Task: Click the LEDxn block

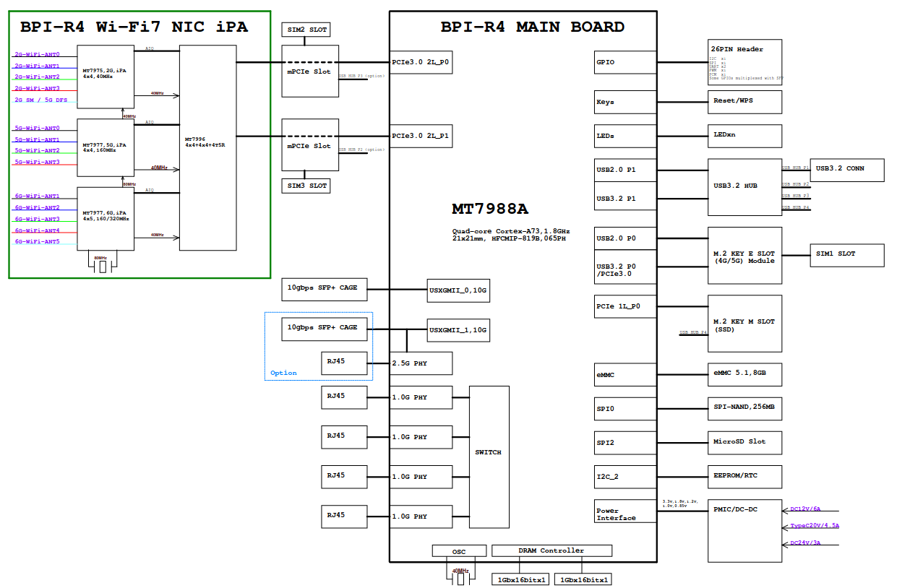Action: [744, 136]
